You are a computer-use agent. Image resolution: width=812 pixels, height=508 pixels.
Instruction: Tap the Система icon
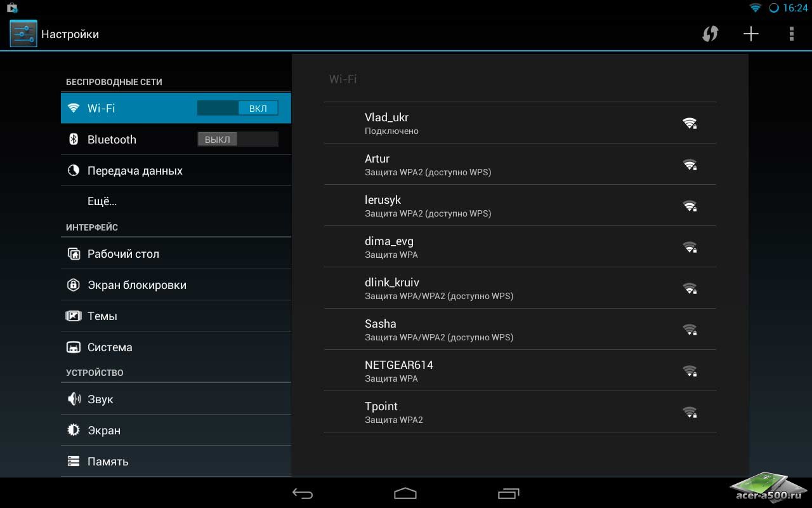click(74, 347)
